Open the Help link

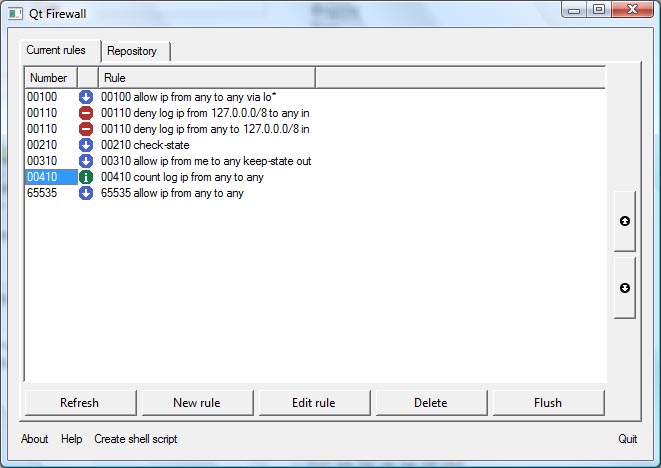72,439
